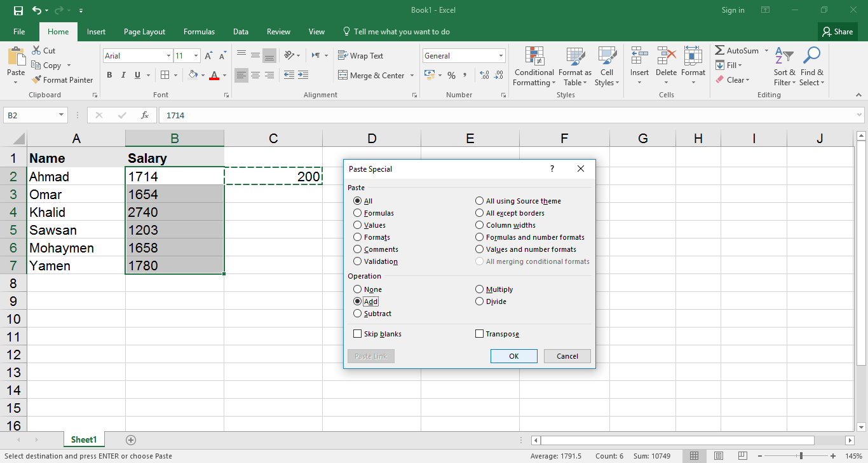
Task: Expand the font name dropdown showing Arial
Action: pos(168,56)
